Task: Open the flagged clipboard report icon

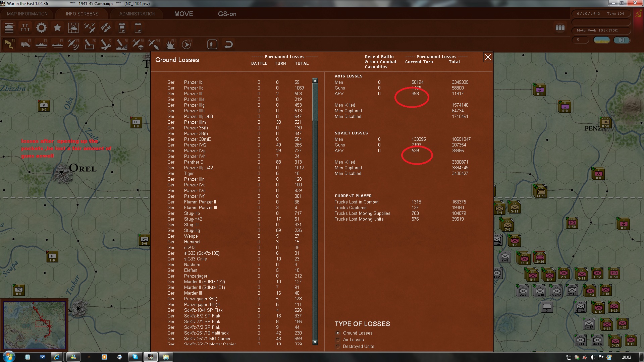Action: tap(122, 28)
